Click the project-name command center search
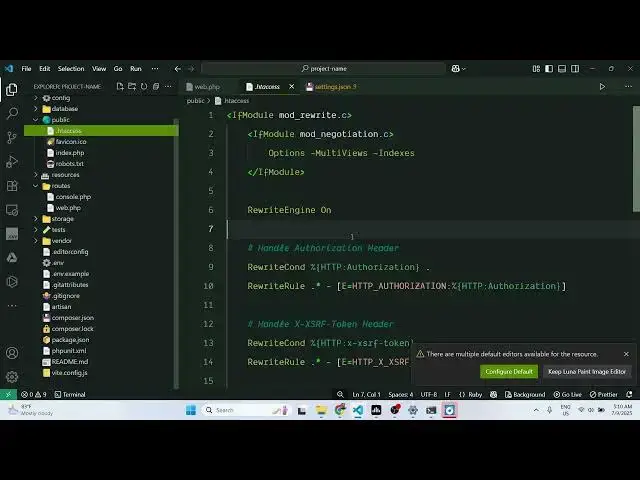Viewport: 640px width, 480px height. (x=324, y=69)
